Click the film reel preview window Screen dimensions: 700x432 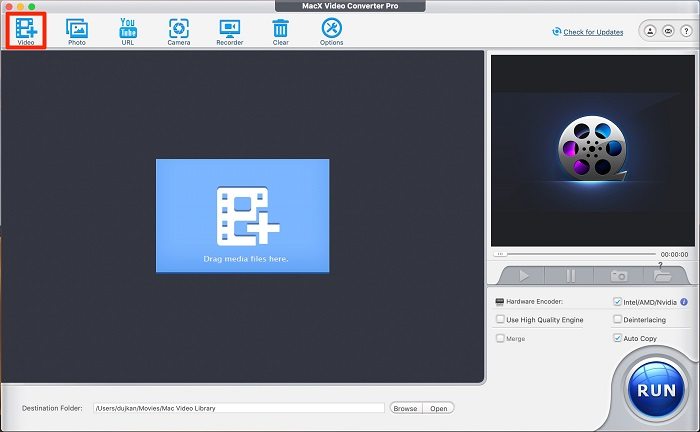[593, 150]
